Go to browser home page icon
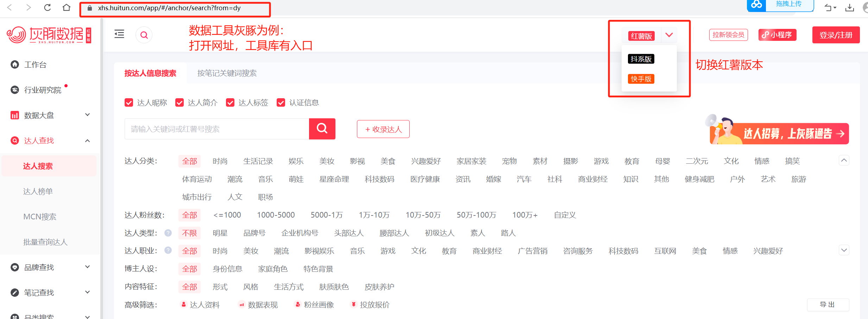 (x=67, y=7)
